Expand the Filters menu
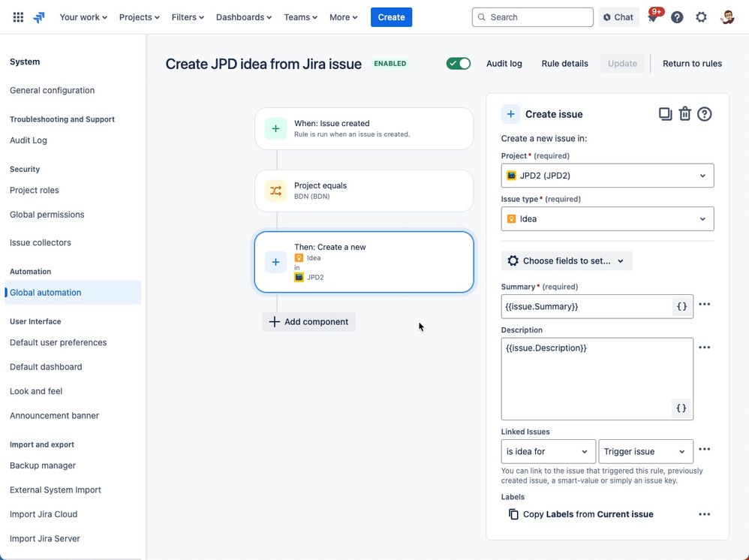Viewport: 749px width, 560px height. point(188,17)
